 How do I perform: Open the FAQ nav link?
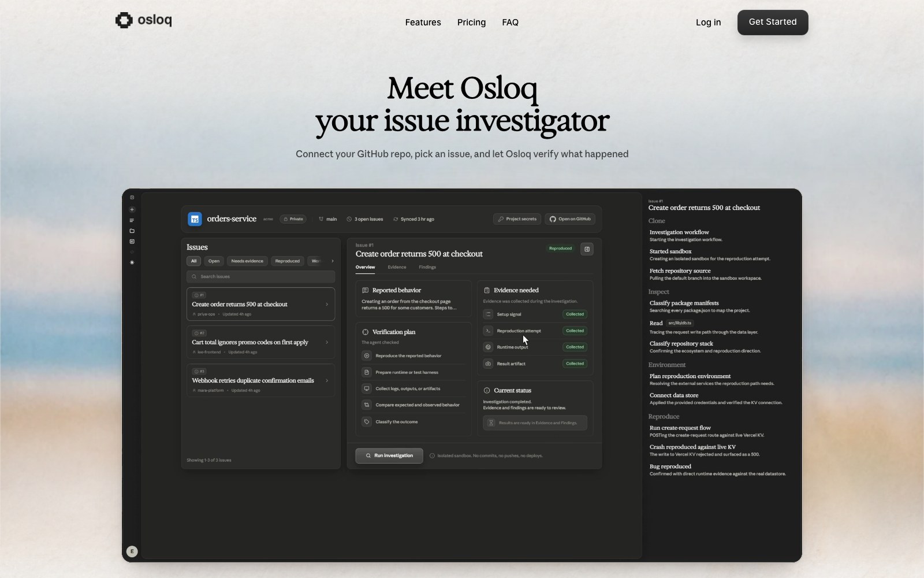510,23
